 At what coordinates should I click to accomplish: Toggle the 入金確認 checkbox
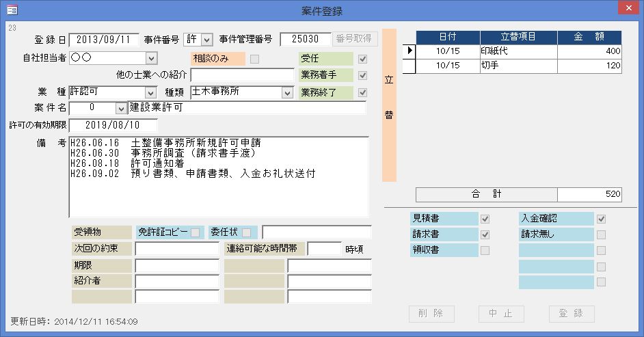pyautogui.click(x=601, y=219)
